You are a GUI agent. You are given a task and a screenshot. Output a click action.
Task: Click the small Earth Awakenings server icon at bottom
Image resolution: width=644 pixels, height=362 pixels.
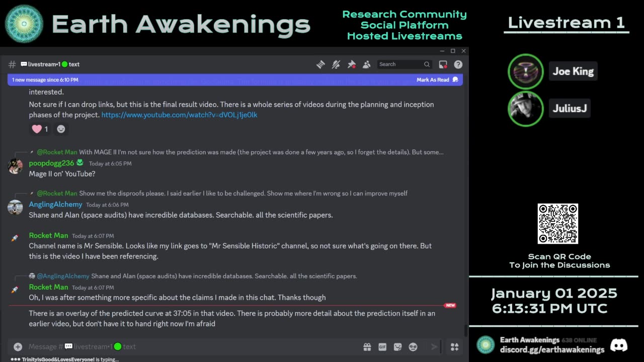coord(486,345)
